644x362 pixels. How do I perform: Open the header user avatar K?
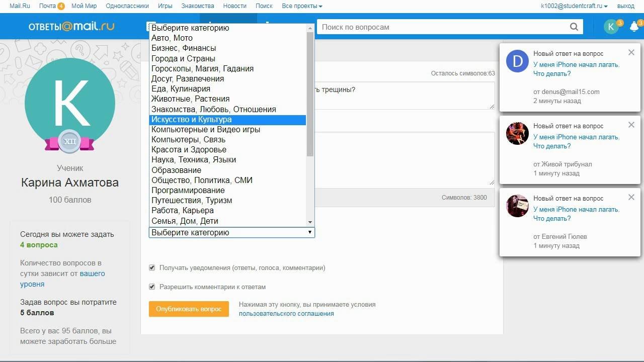click(611, 27)
